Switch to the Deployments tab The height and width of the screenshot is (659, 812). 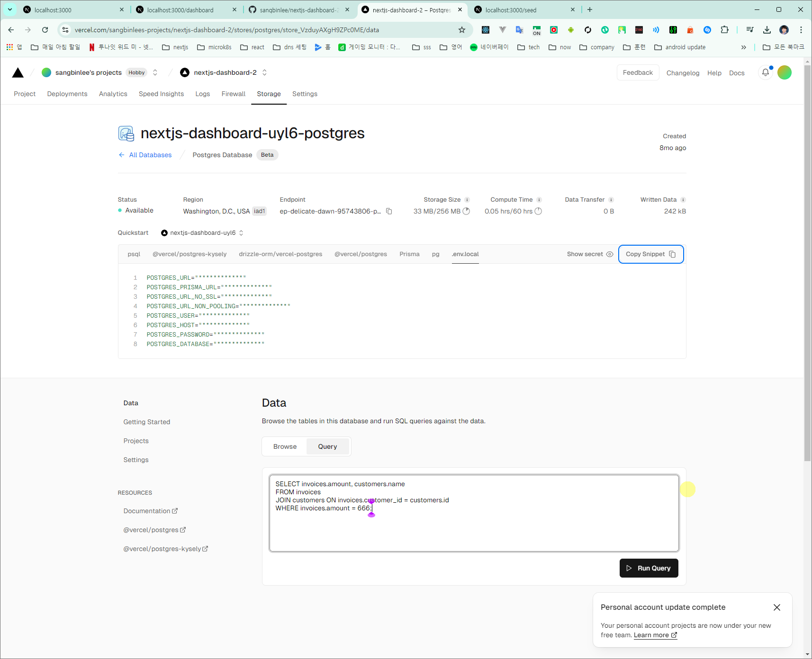pyautogui.click(x=67, y=94)
